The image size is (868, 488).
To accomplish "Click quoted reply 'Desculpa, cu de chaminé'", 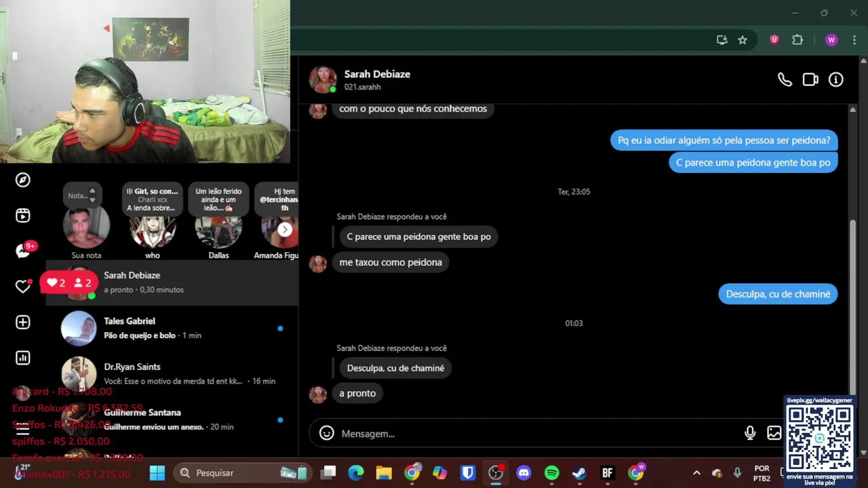I will (395, 368).
